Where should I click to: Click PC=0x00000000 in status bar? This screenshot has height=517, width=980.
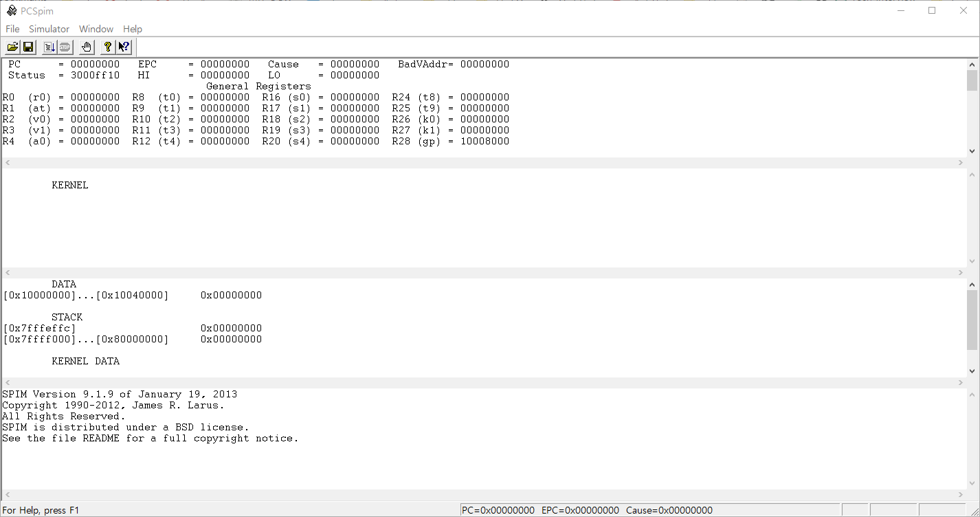pos(498,510)
